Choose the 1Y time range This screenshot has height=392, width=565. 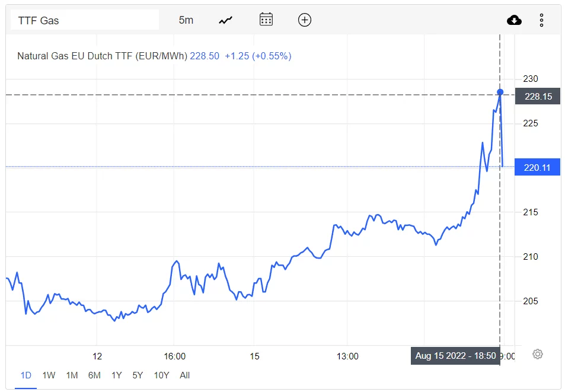click(116, 375)
